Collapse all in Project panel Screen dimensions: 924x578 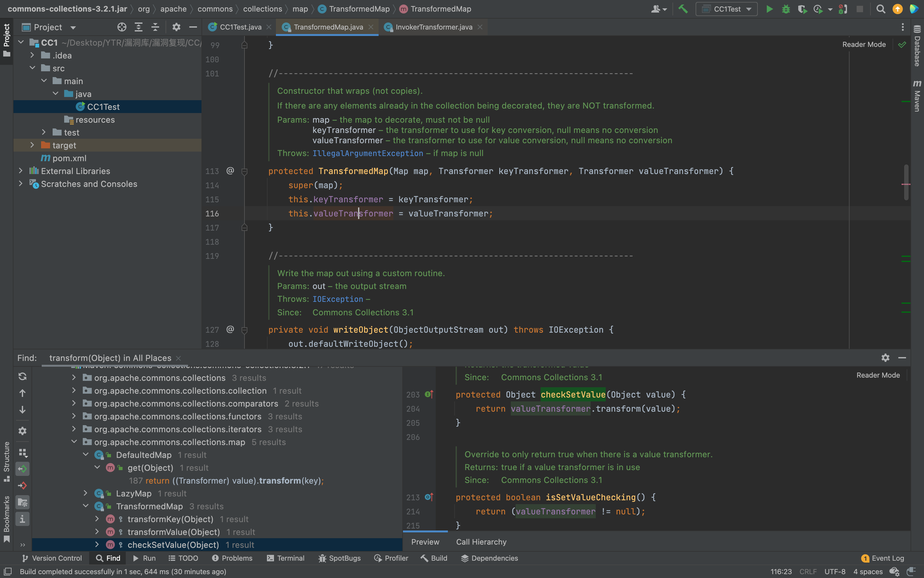pos(155,27)
